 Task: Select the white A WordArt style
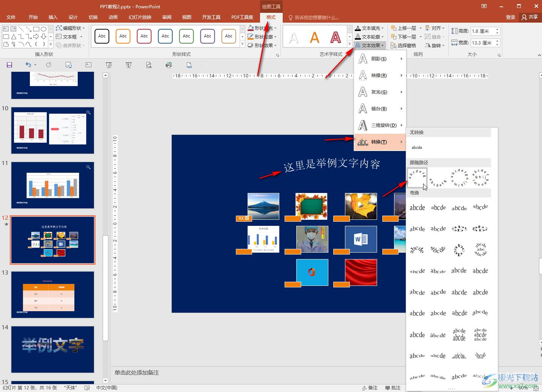(294, 37)
